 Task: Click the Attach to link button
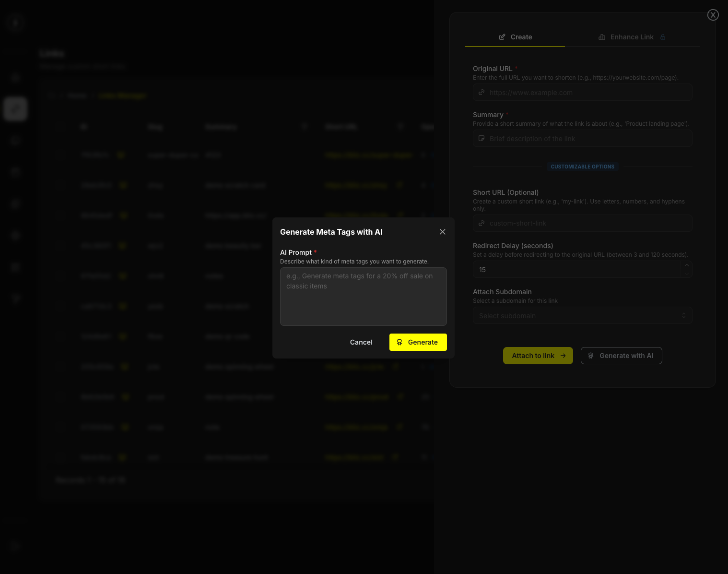coord(538,356)
